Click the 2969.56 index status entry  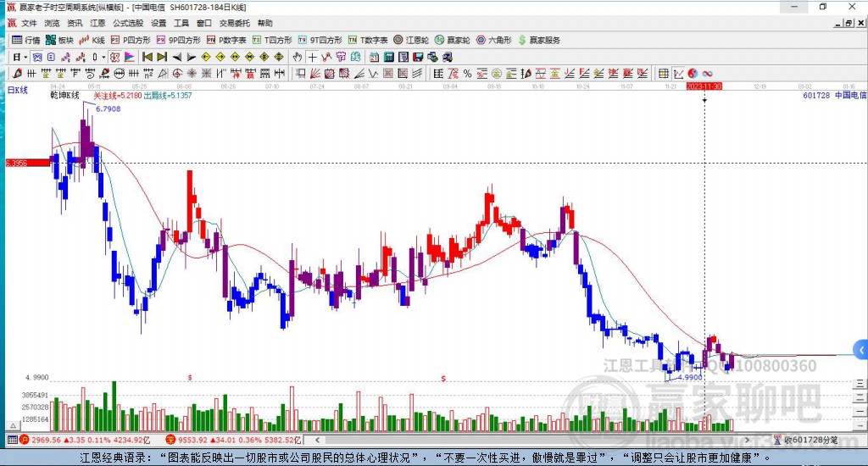86,440
